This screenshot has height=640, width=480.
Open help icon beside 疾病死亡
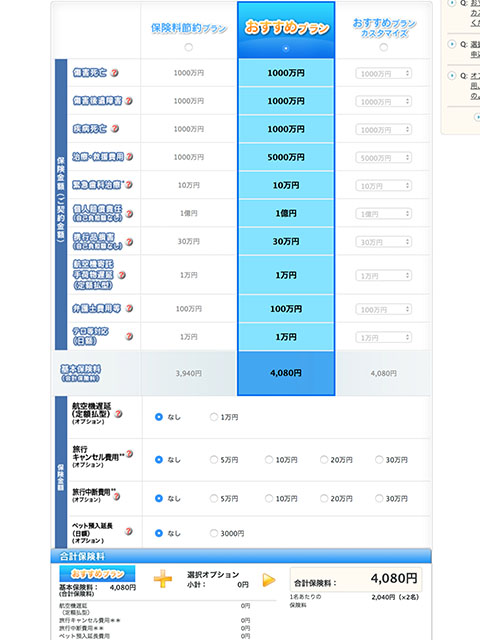(x=115, y=129)
